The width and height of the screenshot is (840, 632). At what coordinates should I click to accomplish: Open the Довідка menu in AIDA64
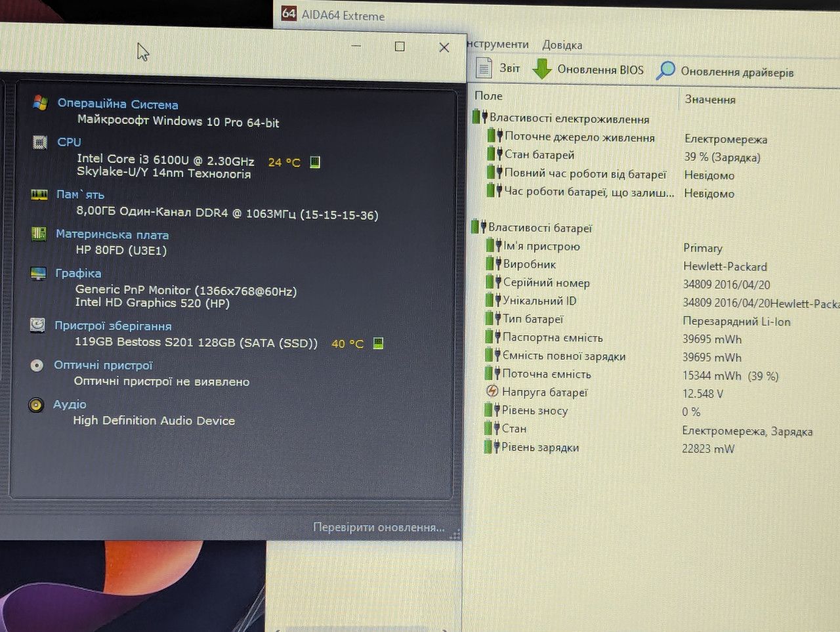562,45
